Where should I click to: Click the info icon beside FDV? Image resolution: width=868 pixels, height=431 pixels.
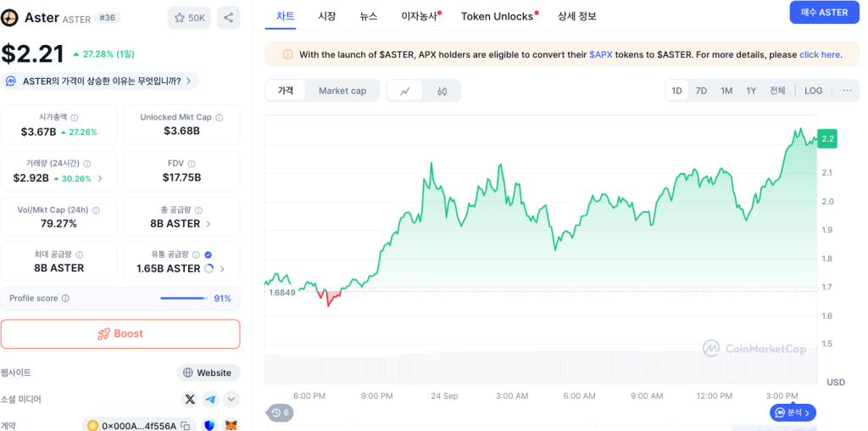(191, 164)
